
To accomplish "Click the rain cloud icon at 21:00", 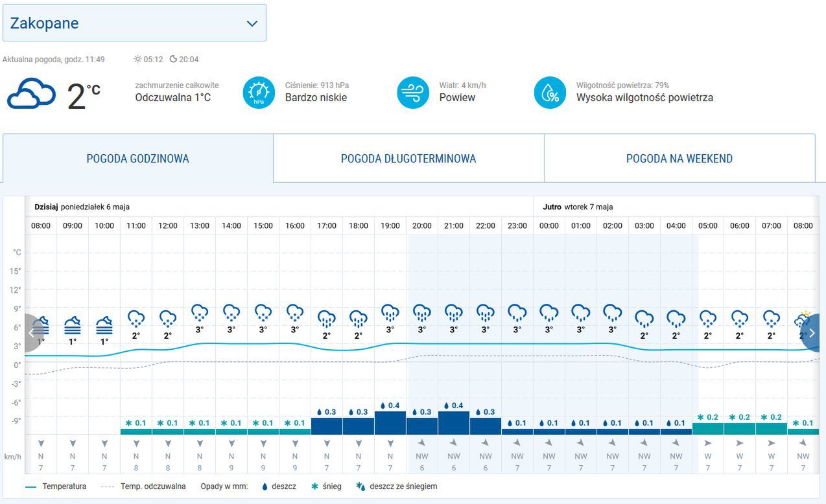I will [454, 313].
